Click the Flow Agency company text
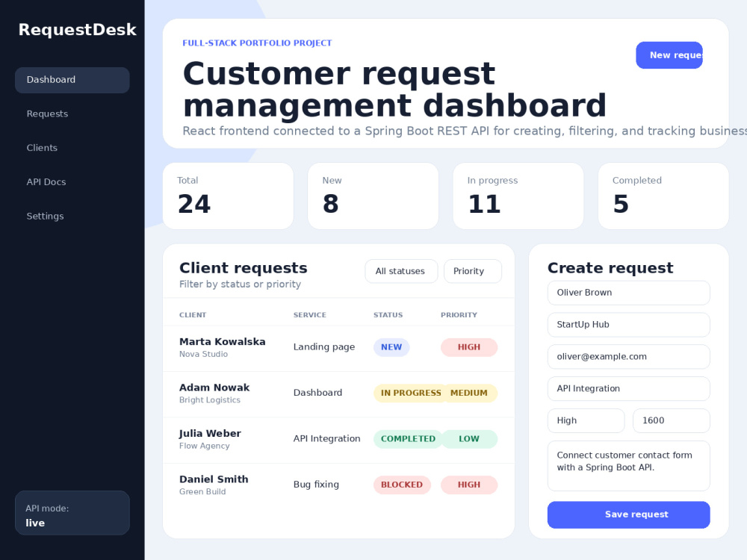The height and width of the screenshot is (560, 747). pos(205,447)
